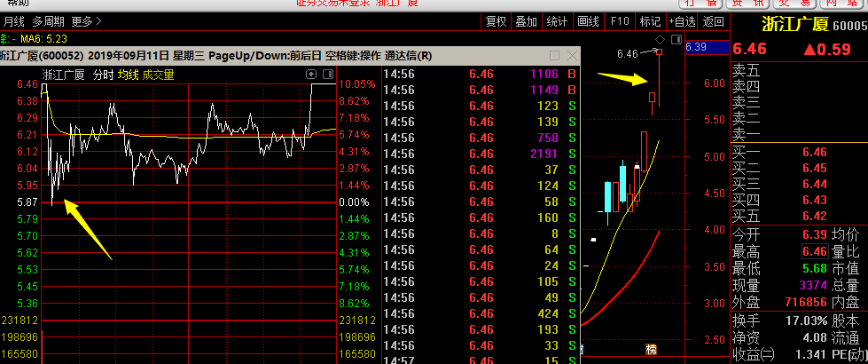868x364 pixels.
Task: Click the 标记 mark button
Action: tap(651, 21)
